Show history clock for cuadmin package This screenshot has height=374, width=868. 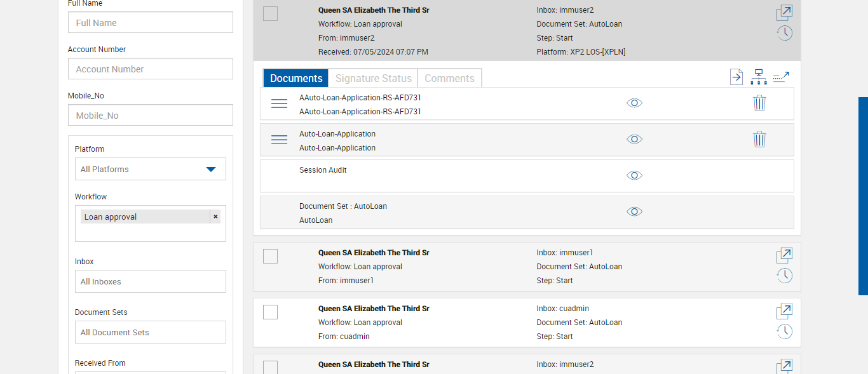pos(784,331)
